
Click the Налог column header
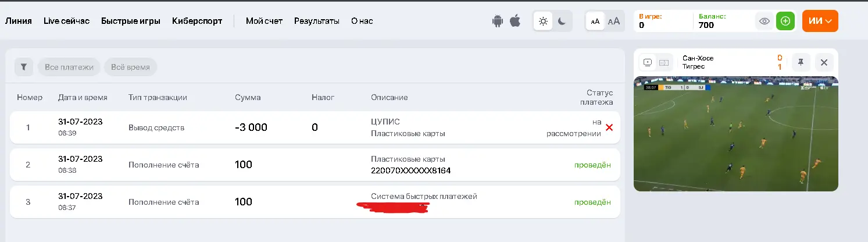(323, 97)
